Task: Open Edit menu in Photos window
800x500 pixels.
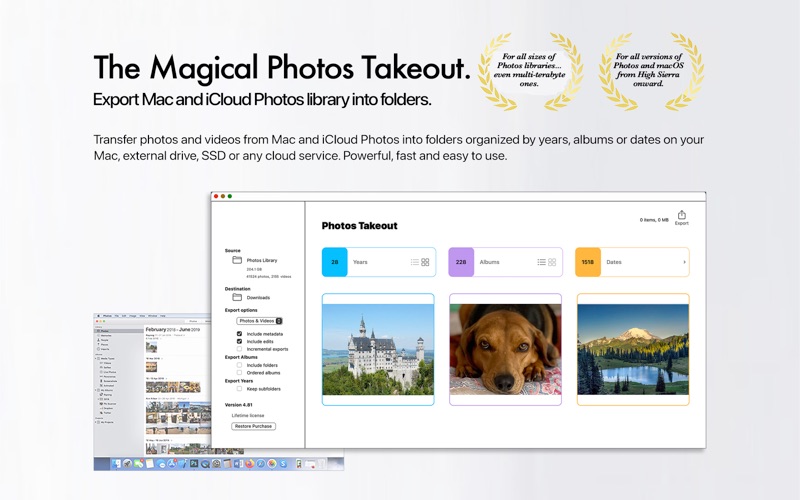Action: [x=124, y=316]
